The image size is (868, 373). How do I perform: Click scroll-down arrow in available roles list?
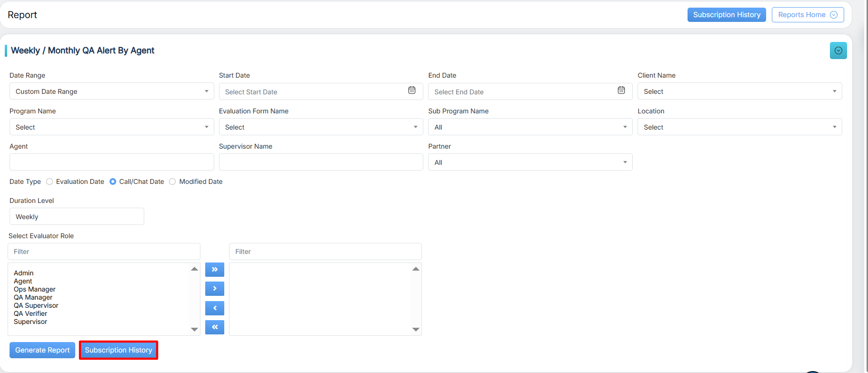pyautogui.click(x=194, y=329)
